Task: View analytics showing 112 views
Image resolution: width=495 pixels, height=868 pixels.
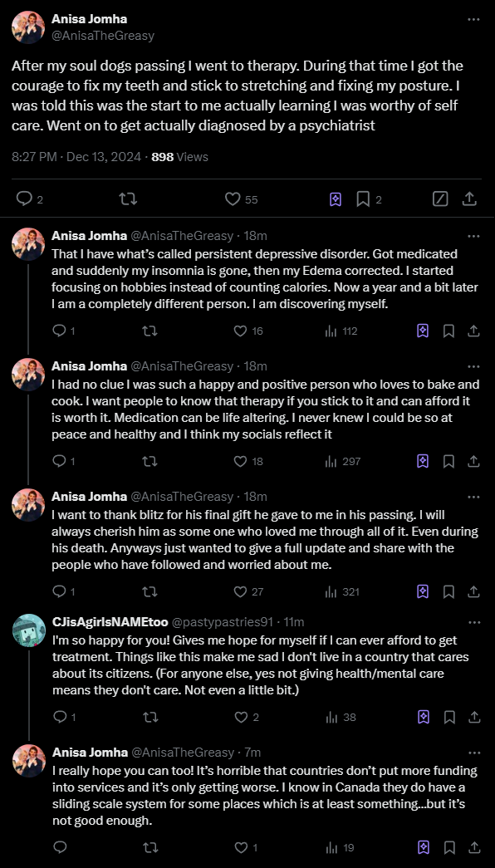Action: [341, 331]
